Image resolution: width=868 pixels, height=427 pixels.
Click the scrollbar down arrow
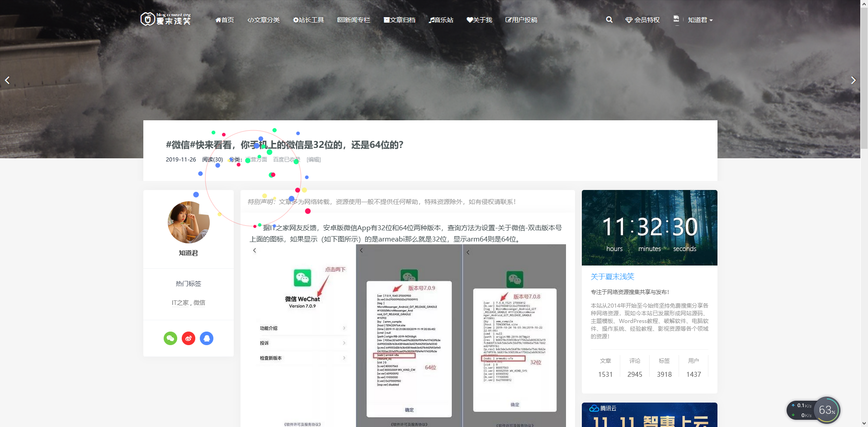pos(864,423)
